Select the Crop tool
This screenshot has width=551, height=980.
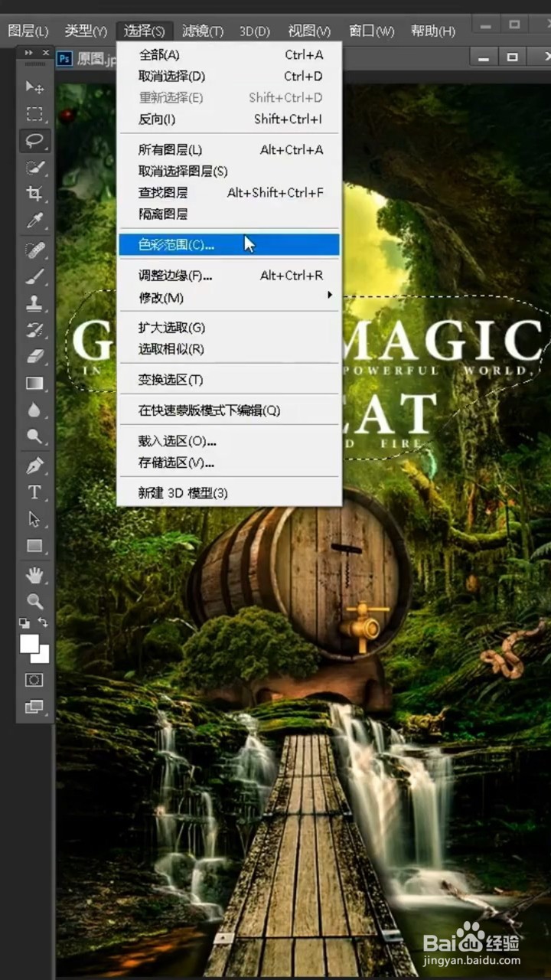(x=34, y=194)
